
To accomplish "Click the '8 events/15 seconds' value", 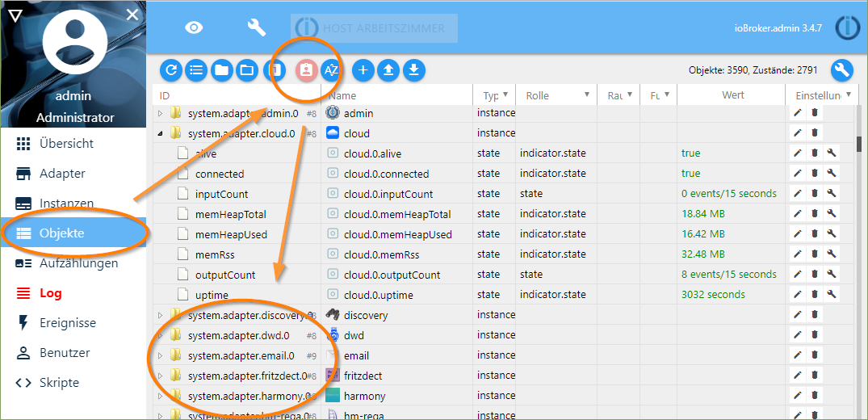I will (x=729, y=275).
